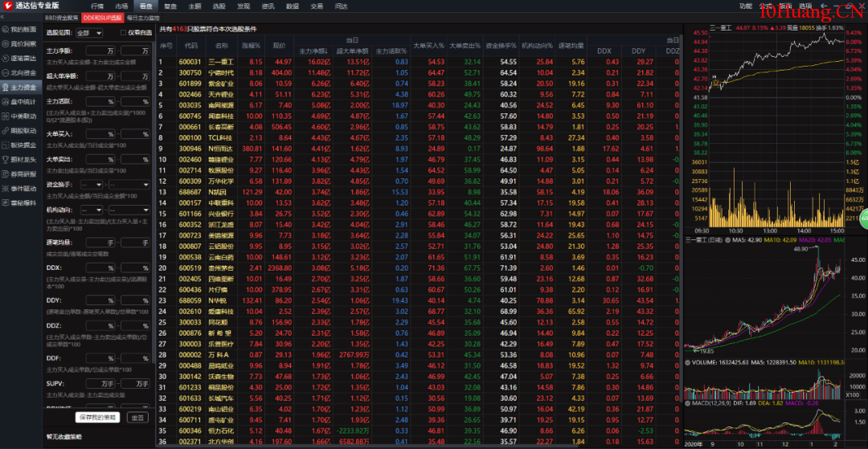Image resolution: width=868 pixels, height=449 pixels.
Task: Open 交易 menu tab
Action: pyautogui.click(x=317, y=6)
